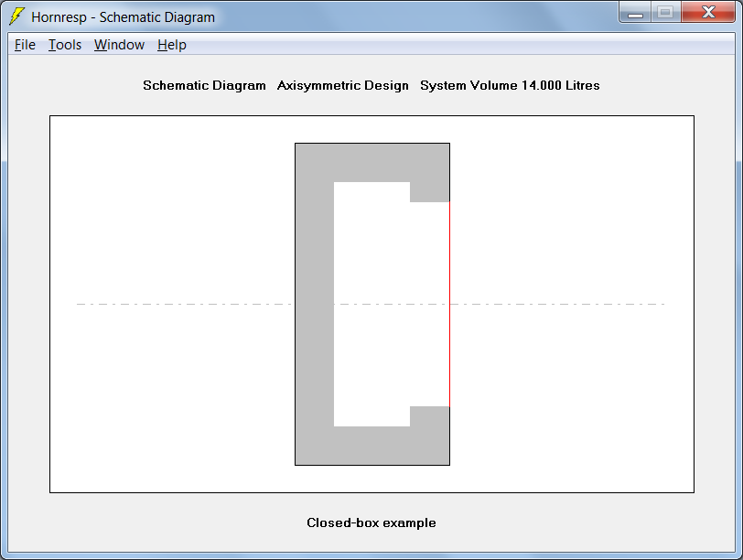
Task: Close the Hornresp Schematic Diagram window
Action: [x=708, y=12]
